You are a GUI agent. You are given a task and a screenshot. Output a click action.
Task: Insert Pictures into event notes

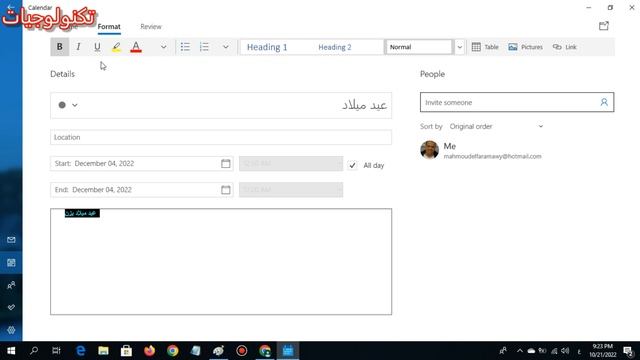[525, 47]
